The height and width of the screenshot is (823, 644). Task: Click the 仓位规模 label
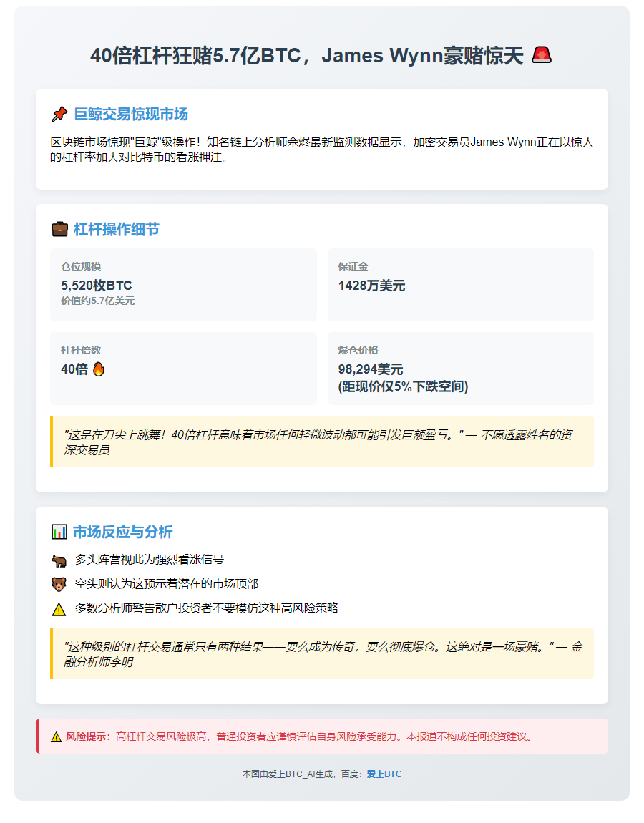pos(81,267)
